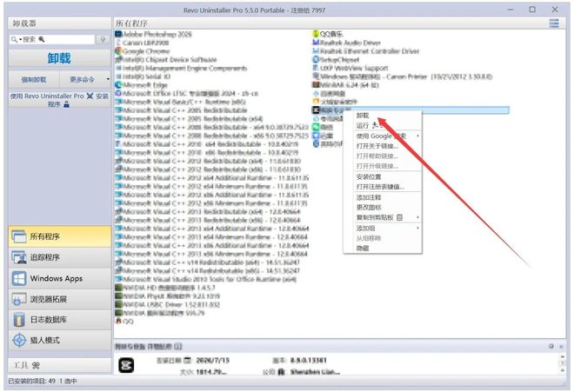
Task: Select the 追踪程序 sidebar tab
Action: (59, 257)
